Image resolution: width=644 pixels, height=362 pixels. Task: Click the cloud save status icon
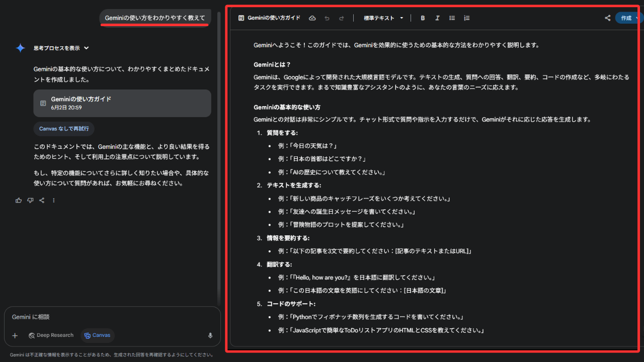pyautogui.click(x=312, y=18)
